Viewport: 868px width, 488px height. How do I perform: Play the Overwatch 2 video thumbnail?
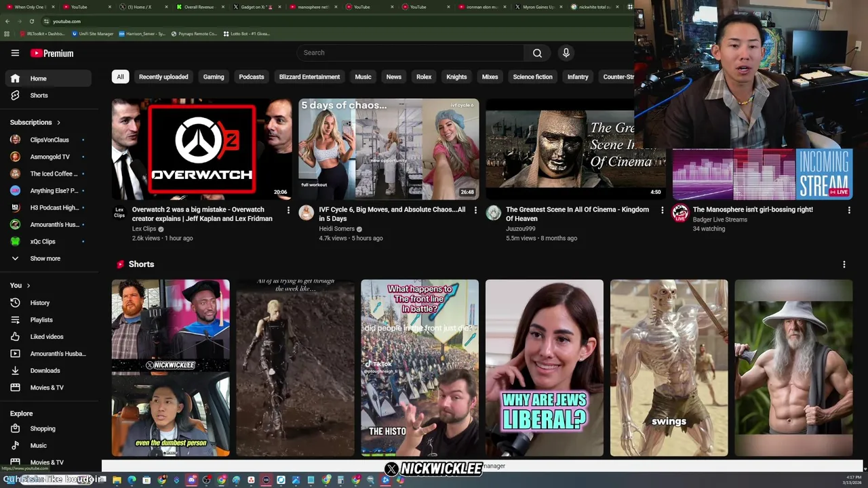202,149
